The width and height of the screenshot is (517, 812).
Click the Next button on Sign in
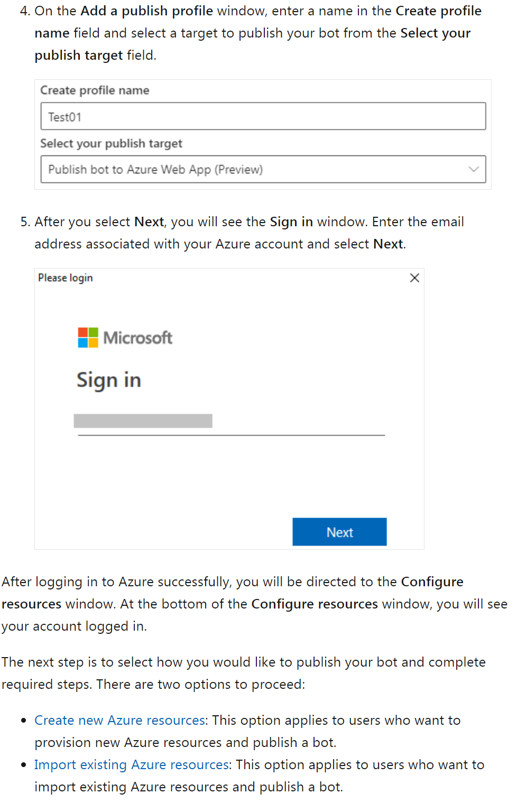click(339, 532)
